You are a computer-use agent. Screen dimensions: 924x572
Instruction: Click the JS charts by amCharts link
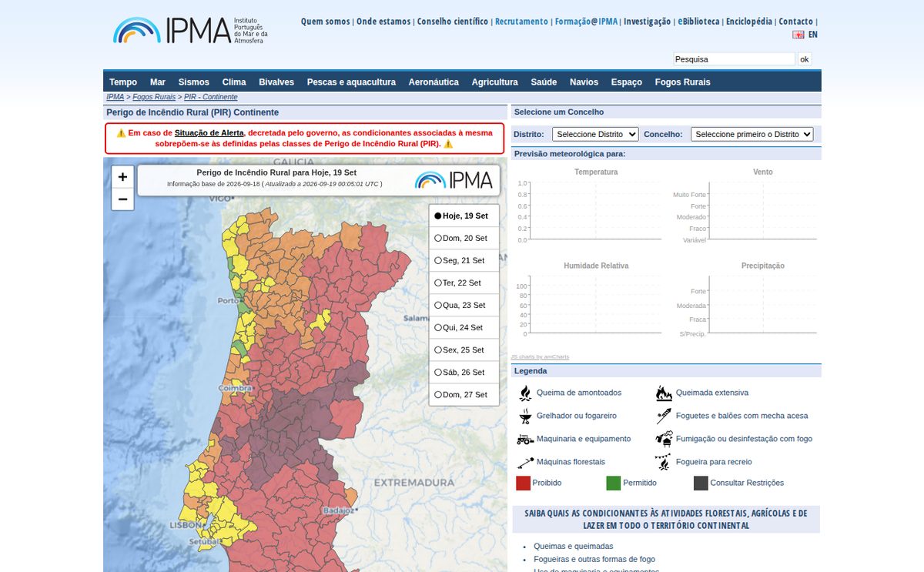[x=540, y=356]
